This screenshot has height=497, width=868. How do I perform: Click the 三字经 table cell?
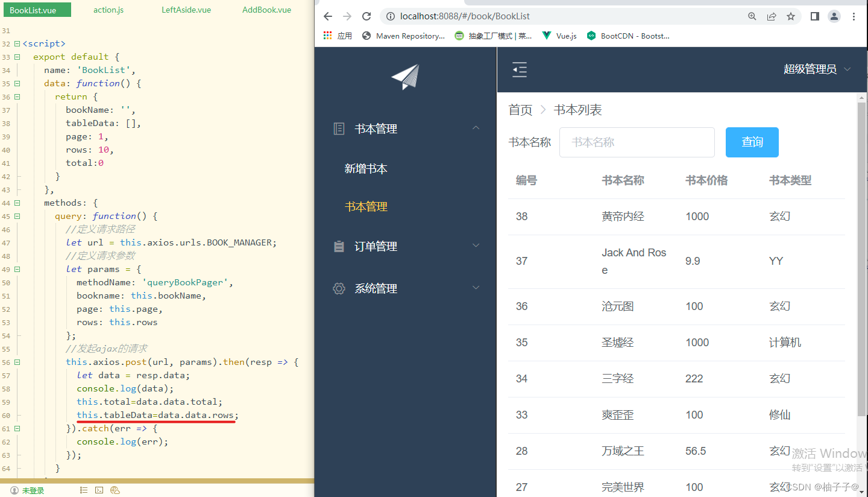(x=618, y=379)
